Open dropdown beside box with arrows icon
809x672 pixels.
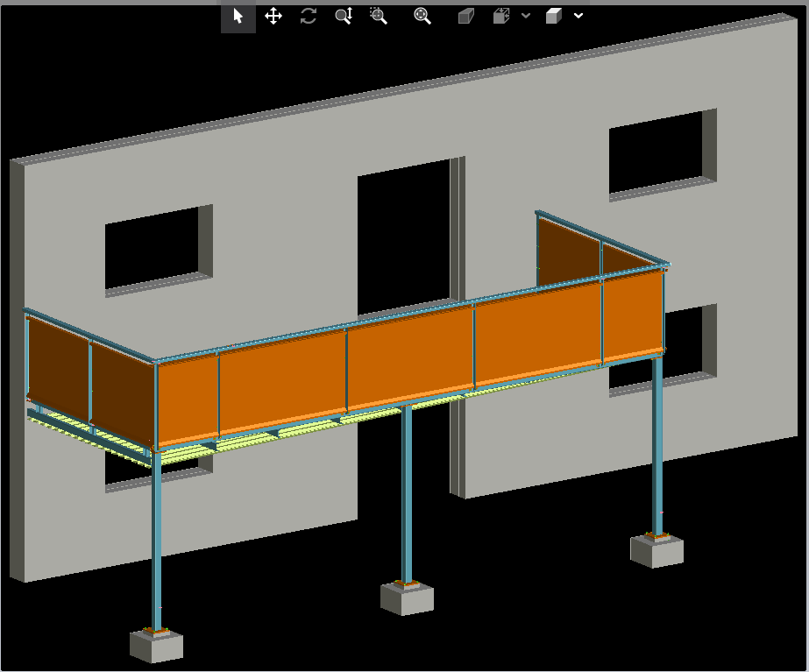click(525, 17)
